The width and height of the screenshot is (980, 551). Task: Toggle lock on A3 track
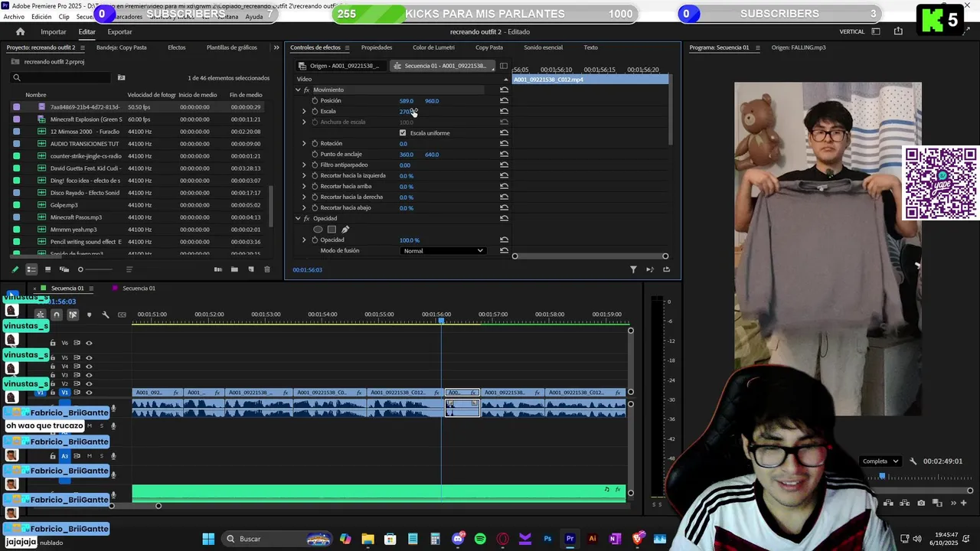click(x=53, y=456)
